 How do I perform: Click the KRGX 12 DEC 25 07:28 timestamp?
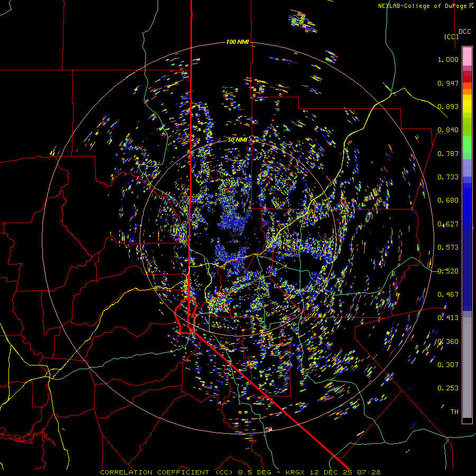[x=333, y=472]
